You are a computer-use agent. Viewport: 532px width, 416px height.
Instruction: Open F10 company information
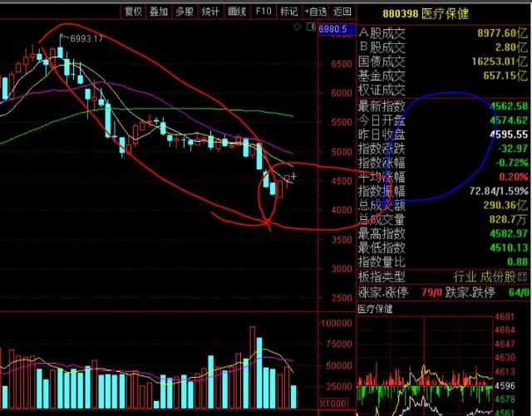point(264,12)
